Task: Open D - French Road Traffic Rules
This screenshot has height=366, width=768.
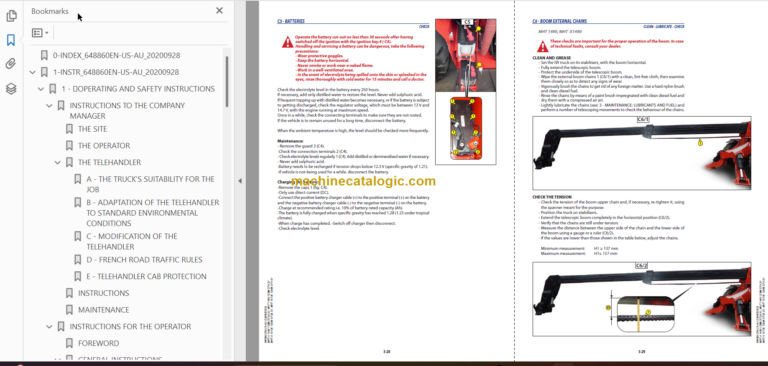Action: pyautogui.click(x=144, y=260)
